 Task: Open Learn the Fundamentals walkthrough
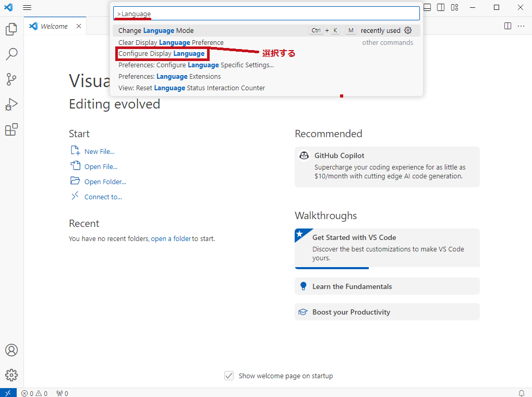(387, 286)
